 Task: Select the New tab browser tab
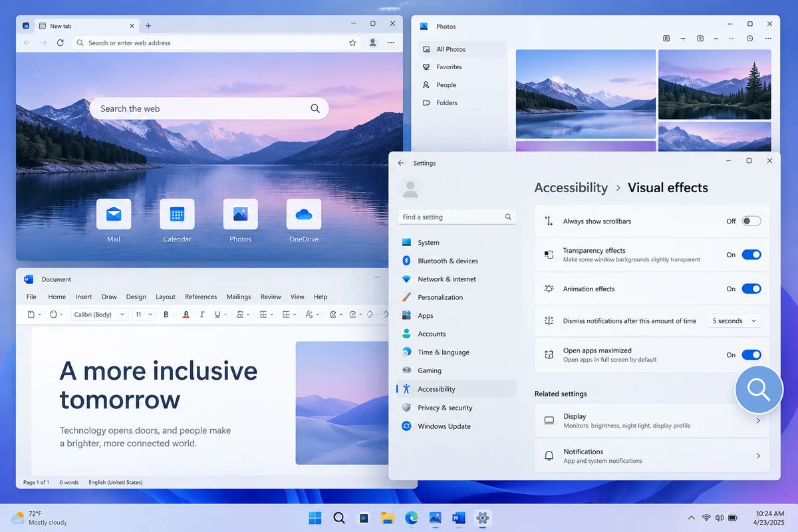coord(86,26)
